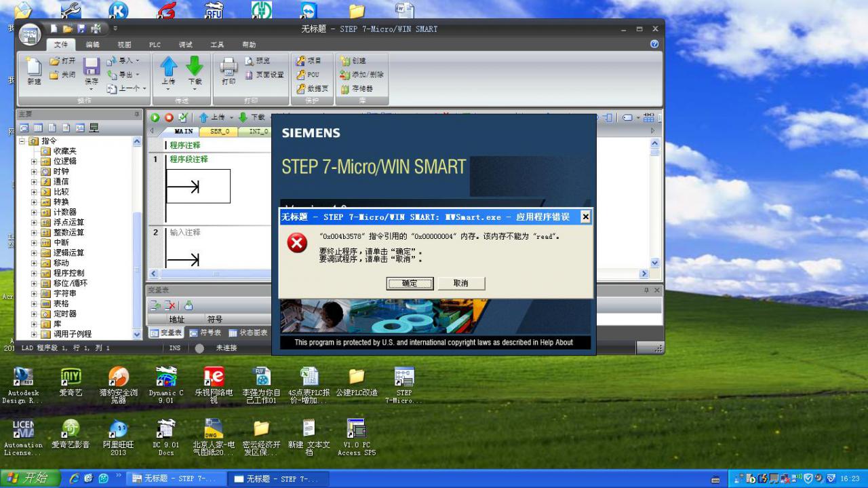The width and height of the screenshot is (868, 488).
Task: Click the 项目 protection key icon
Action: coord(301,60)
